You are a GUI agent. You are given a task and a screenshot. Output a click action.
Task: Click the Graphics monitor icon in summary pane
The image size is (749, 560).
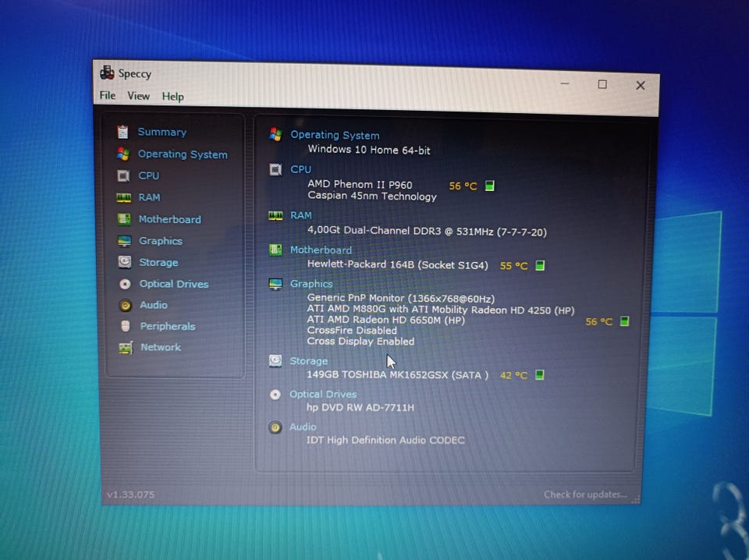(x=275, y=284)
